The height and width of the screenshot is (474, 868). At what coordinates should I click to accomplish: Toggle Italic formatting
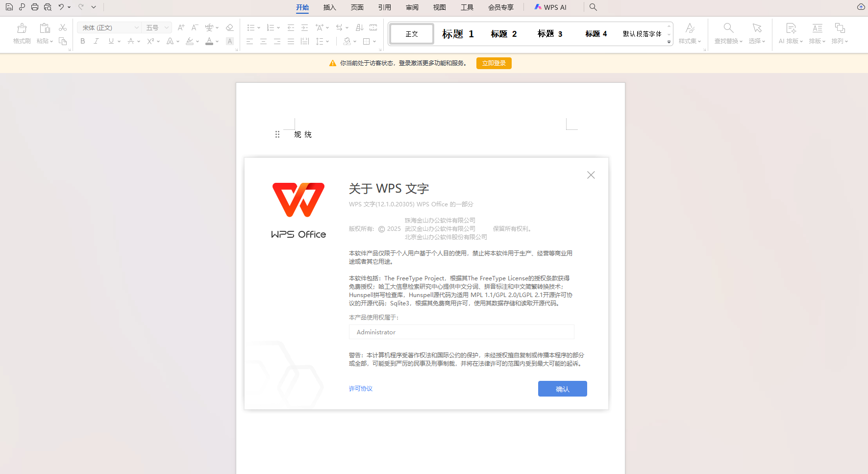[x=96, y=41]
